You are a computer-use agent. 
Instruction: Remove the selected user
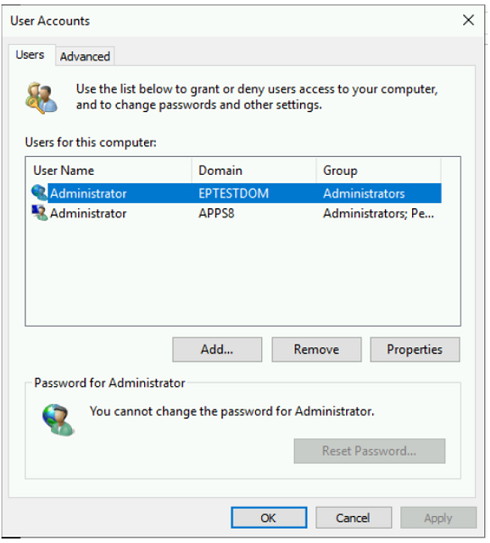[317, 349]
